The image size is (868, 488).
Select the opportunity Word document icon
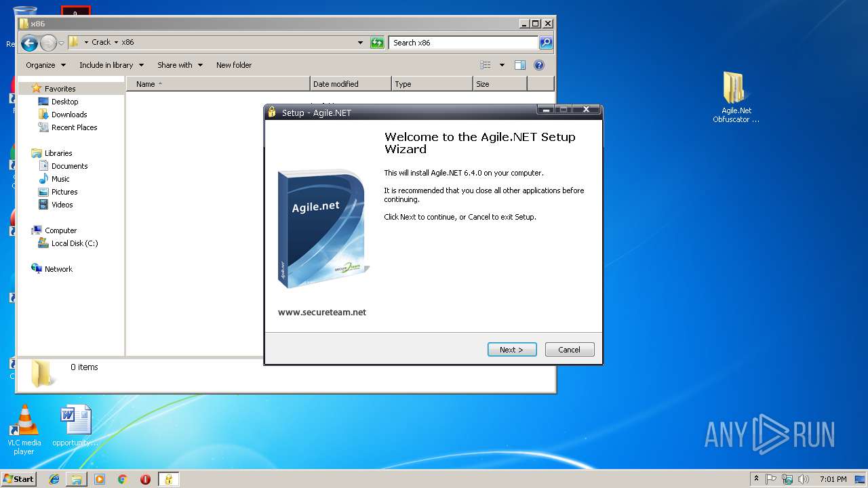point(75,426)
